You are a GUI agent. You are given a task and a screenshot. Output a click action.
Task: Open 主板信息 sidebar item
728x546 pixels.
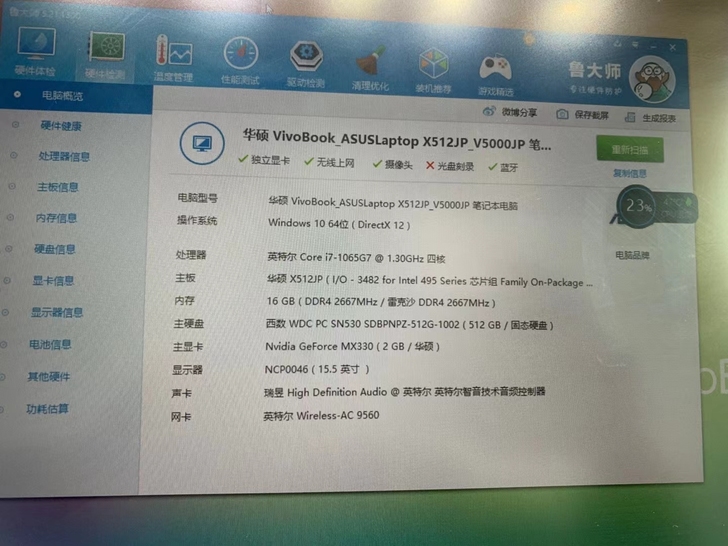coord(58,187)
